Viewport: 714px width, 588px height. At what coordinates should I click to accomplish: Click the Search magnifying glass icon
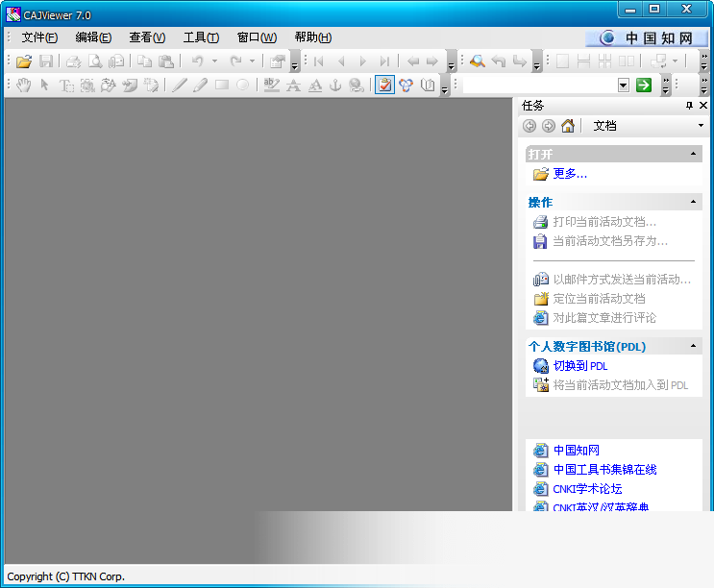[478, 61]
